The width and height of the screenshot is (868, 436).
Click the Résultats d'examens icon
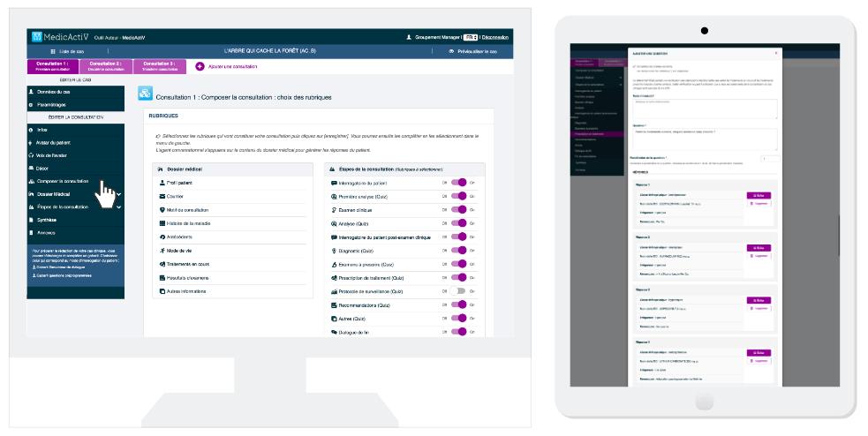coord(162,278)
